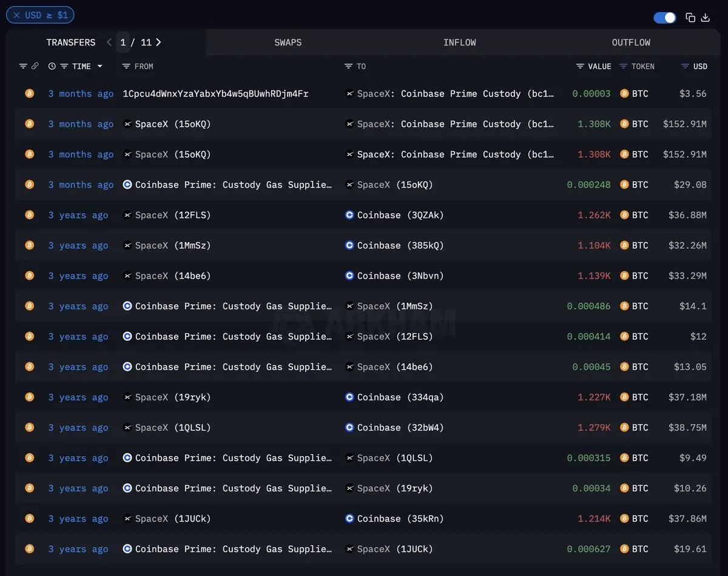Open Coinbase (3QZAk) recipient link

(x=400, y=215)
